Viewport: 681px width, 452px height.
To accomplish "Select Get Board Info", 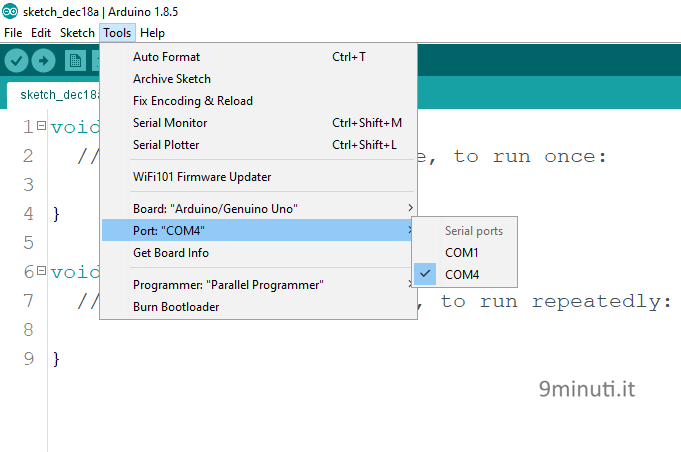I will click(258, 253).
